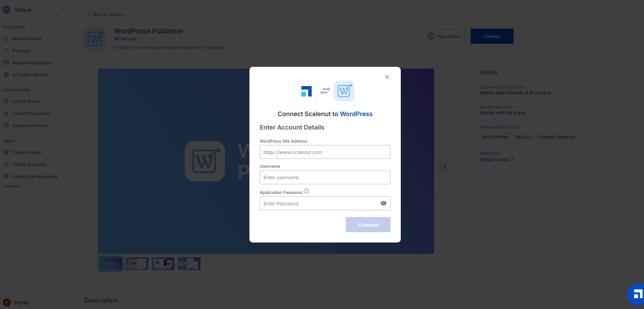Image resolution: width=644 pixels, height=309 pixels.
Task: Go back to all apps
Action: 105,14
